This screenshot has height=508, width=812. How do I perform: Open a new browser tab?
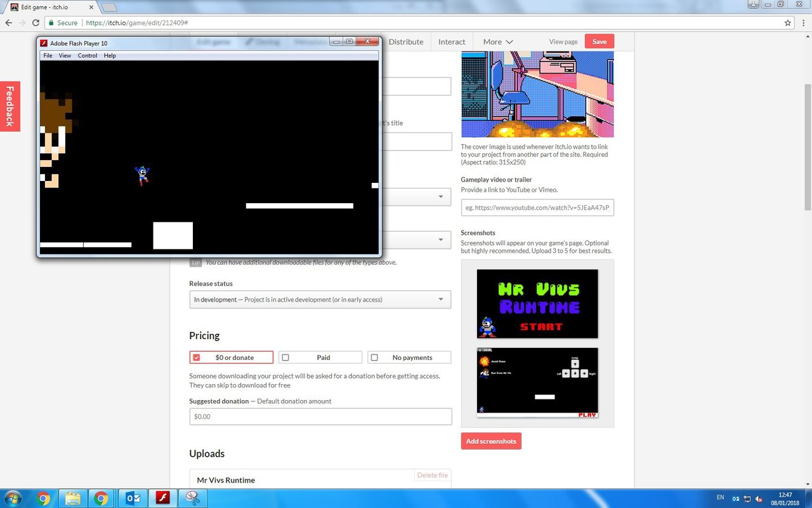[x=109, y=8]
